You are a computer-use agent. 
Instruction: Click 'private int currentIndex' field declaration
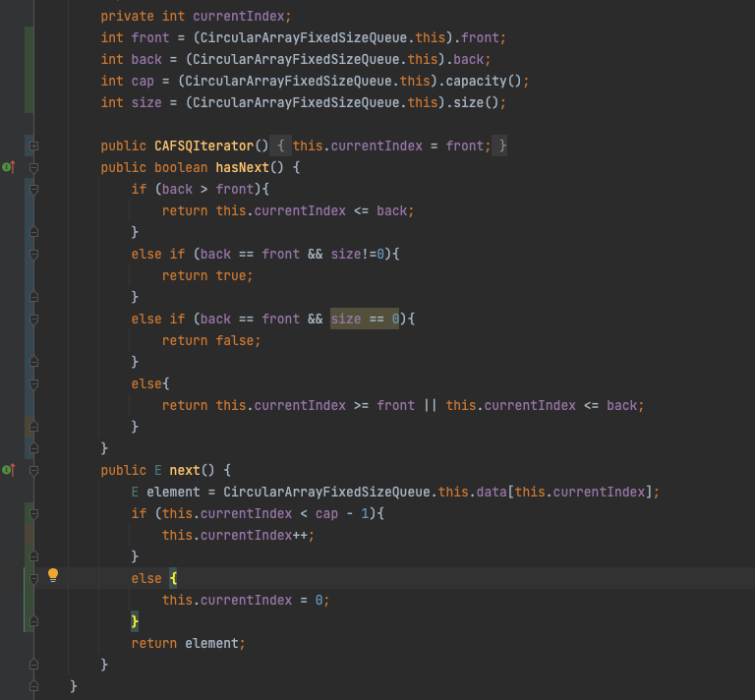(196, 17)
